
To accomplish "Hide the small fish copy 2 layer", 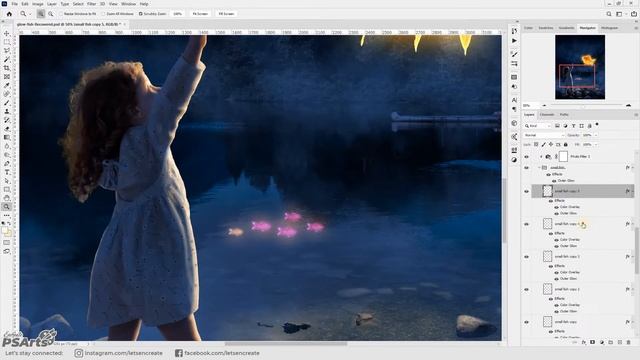I will point(526,289).
